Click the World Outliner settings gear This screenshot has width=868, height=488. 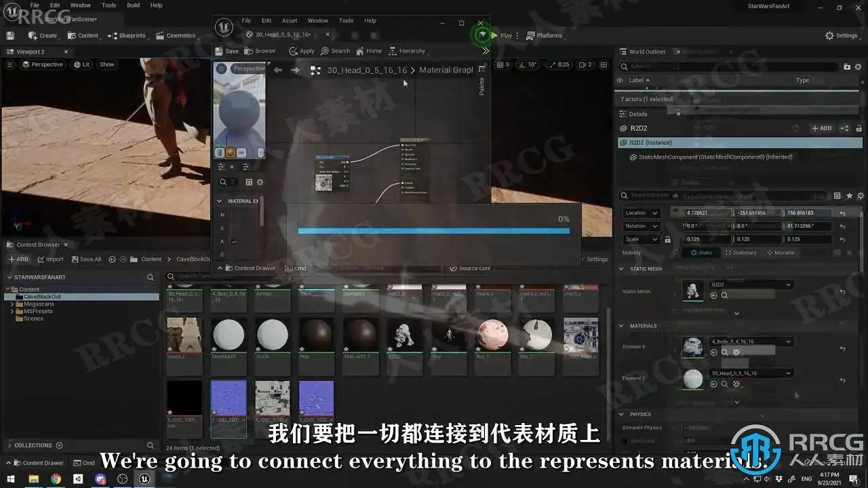coord(859,66)
